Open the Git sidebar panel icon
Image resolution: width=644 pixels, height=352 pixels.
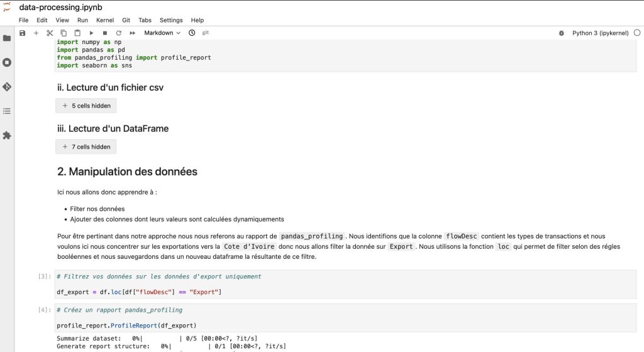click(7, 87)
